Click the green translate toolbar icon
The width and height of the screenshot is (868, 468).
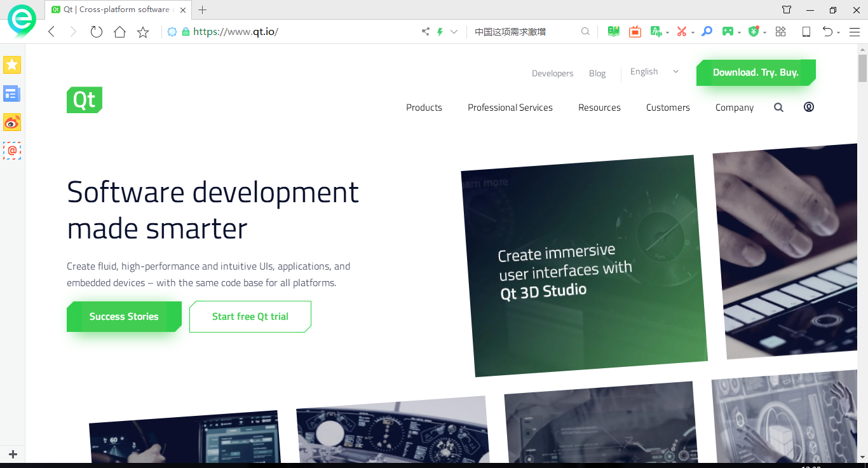click(656, 32)
